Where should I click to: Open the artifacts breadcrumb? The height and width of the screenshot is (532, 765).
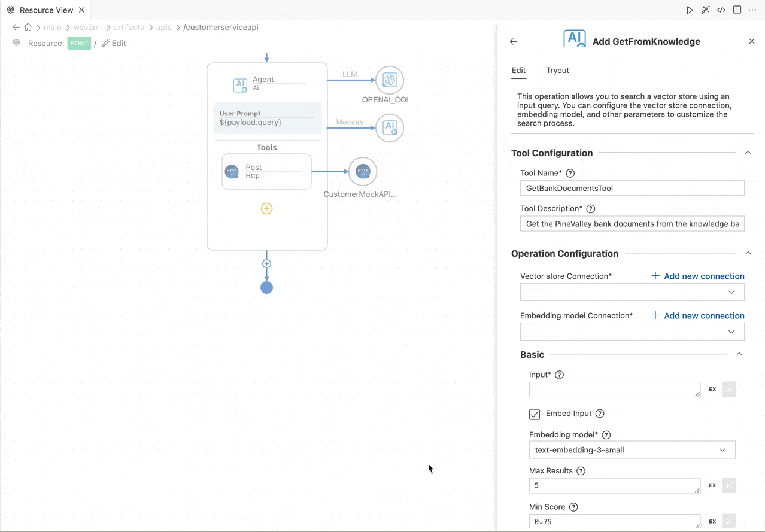pyautogui.click(x=129, y=27)
